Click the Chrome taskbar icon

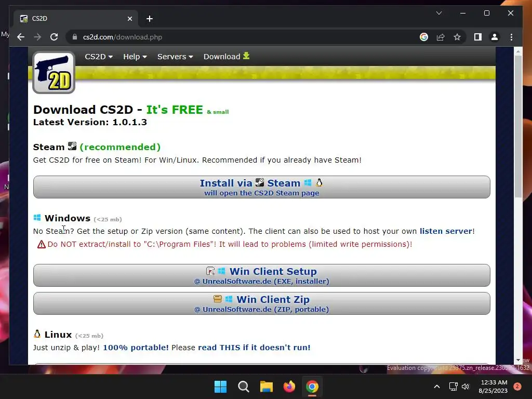point(312,387)
